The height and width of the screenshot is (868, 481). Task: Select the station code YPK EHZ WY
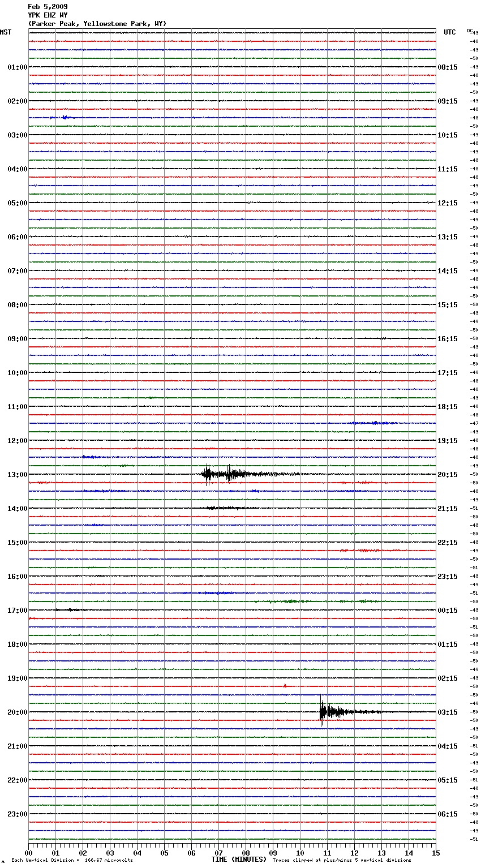click(x=48, y=15)
